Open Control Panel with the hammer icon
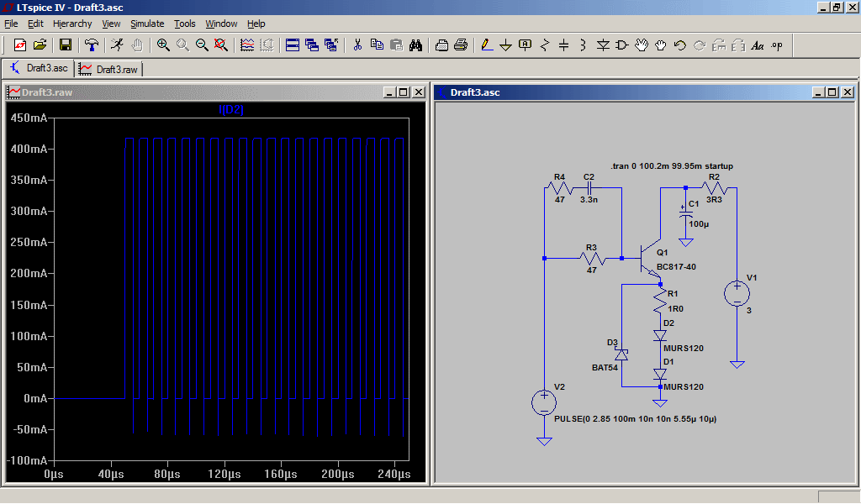 (x=92, y=45)
